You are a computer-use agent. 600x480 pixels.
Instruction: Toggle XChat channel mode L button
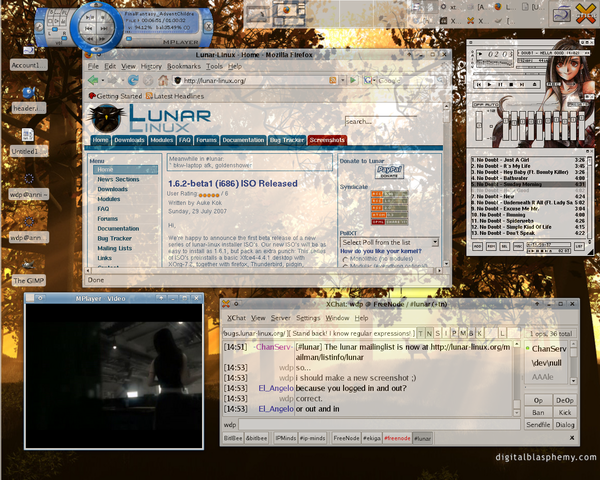point(502,333)
